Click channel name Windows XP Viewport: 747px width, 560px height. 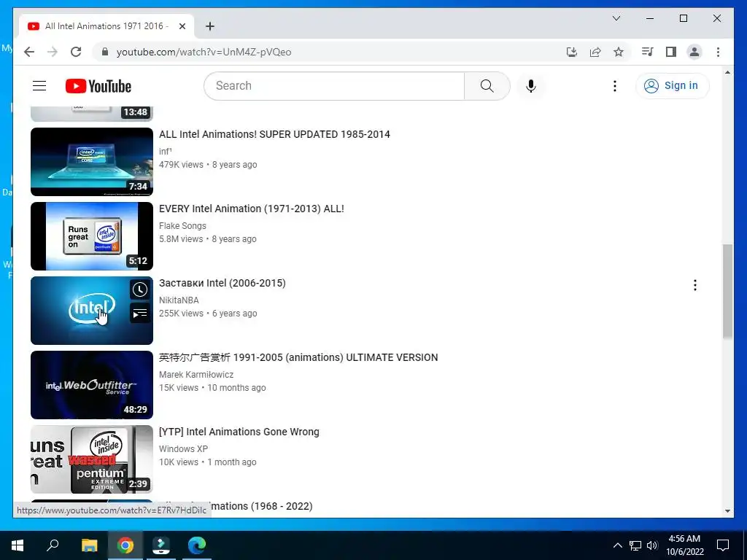[x=183, y=448]
